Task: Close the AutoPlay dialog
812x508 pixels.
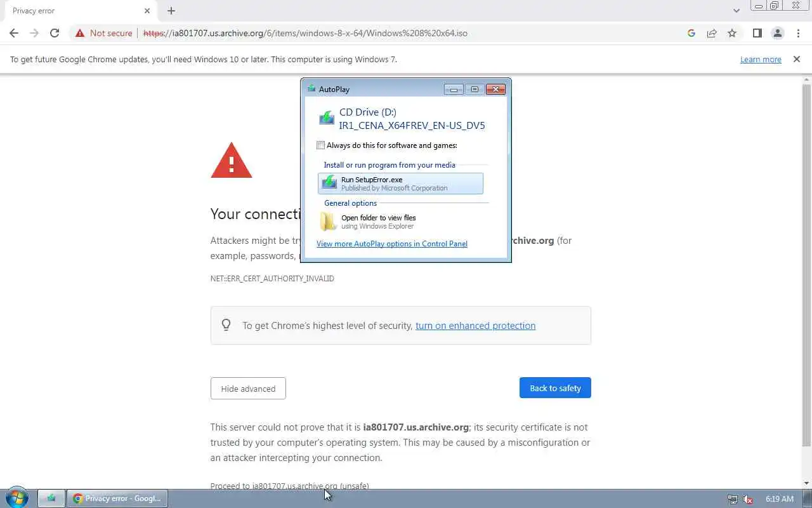Action: tap(495, 90)
